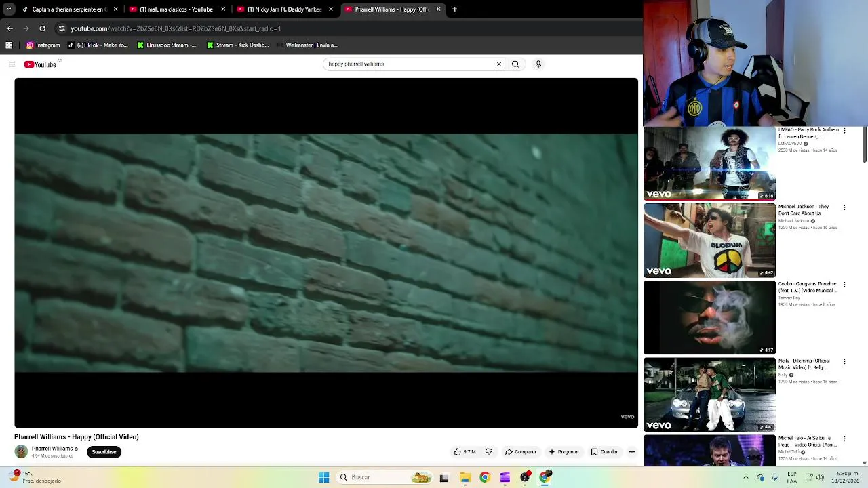
Task: Close the 'maluma clasicos' tab
Action: (x=223, y=9)
